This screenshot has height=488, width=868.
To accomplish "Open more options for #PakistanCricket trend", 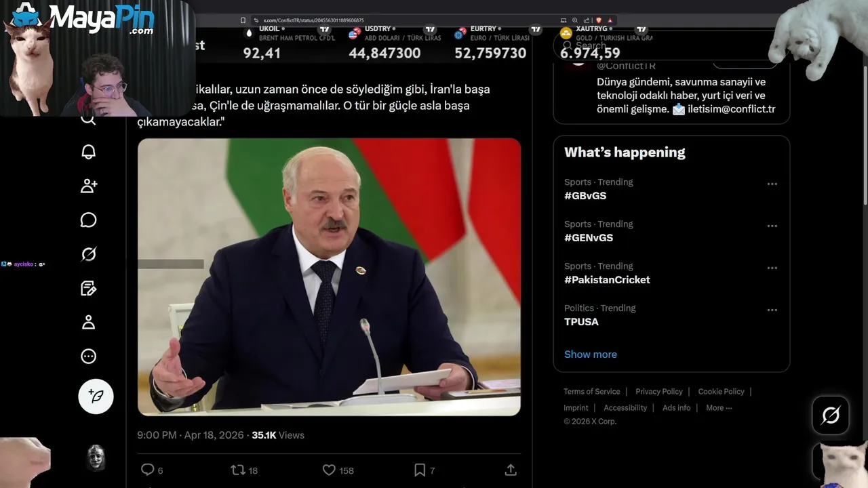I will tap(772, 268).
